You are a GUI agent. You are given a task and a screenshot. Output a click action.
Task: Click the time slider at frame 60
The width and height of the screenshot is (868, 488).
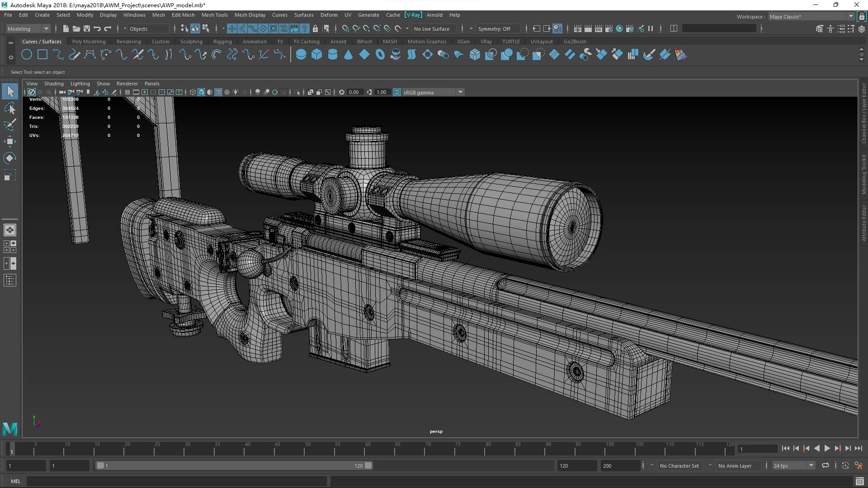pyautogui.click(x=364, y=448)
